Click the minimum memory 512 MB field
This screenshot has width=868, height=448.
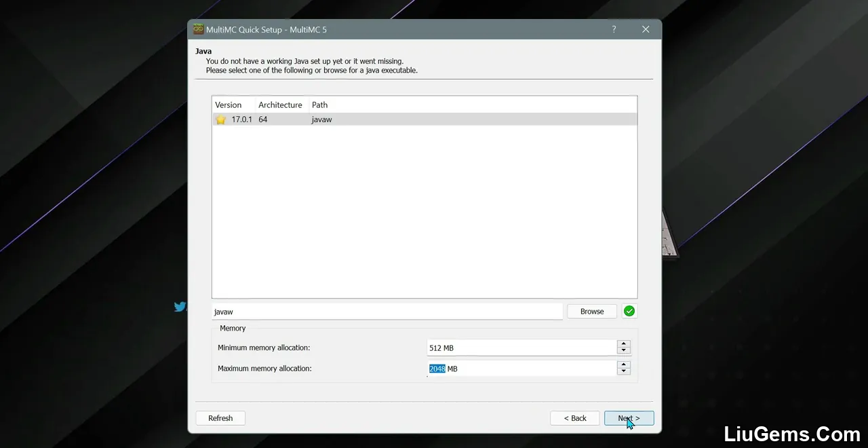522,348
